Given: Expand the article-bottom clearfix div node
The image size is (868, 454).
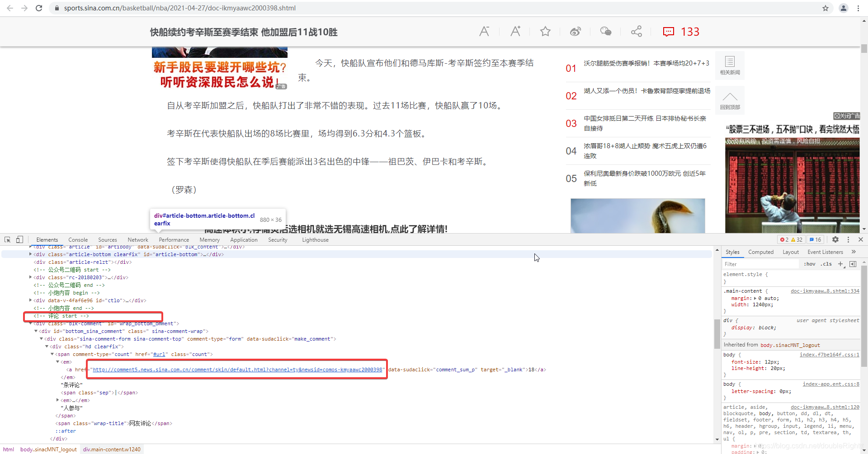Looking at the screenshot, I should point(31,254).
